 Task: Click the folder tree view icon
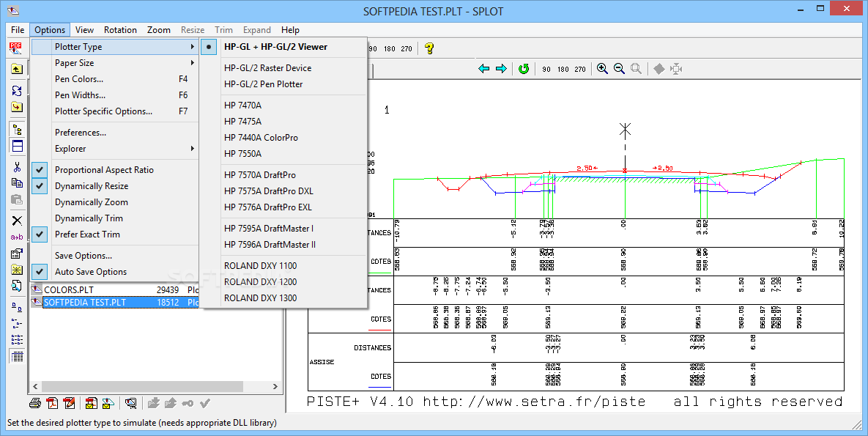pyautogui.click(x=17, y=130)
